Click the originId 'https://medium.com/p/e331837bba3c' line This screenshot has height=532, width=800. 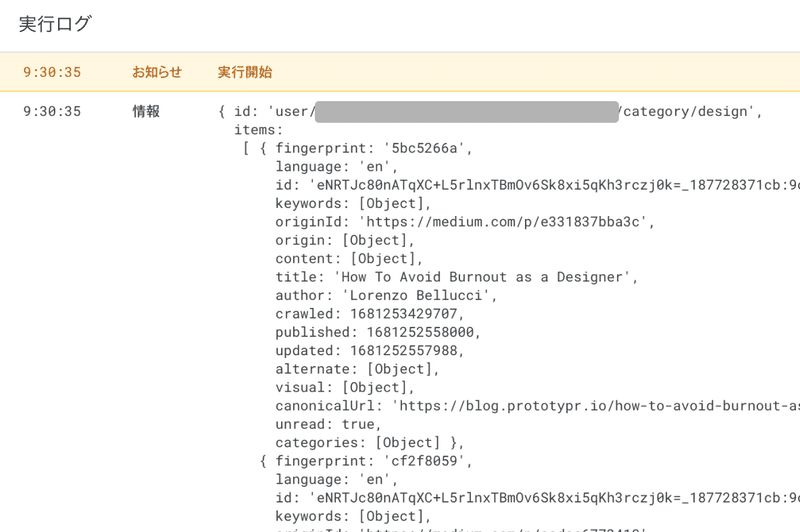(x=465, y=222)
